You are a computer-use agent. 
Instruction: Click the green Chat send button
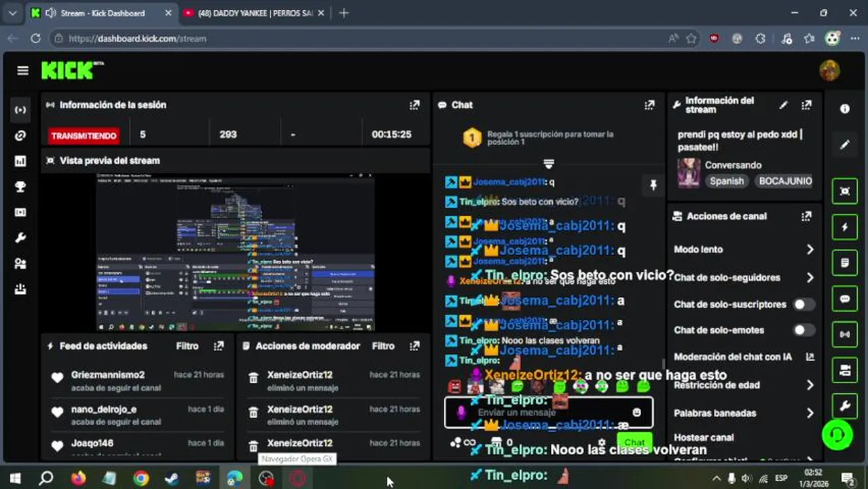point(634,442)
